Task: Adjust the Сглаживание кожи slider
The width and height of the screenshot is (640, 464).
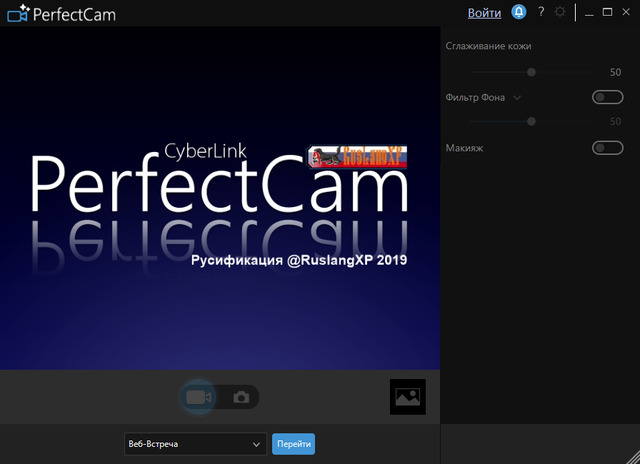Action: coord(531,72)
